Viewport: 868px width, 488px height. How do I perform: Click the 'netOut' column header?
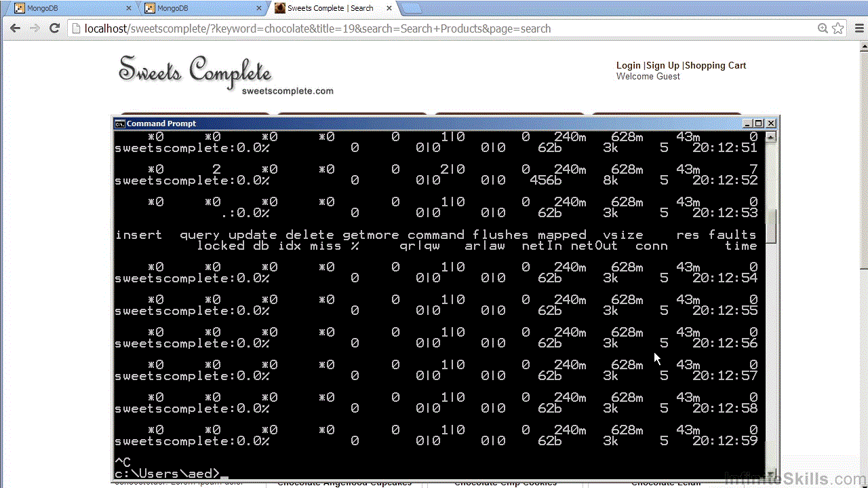point(594,246)
